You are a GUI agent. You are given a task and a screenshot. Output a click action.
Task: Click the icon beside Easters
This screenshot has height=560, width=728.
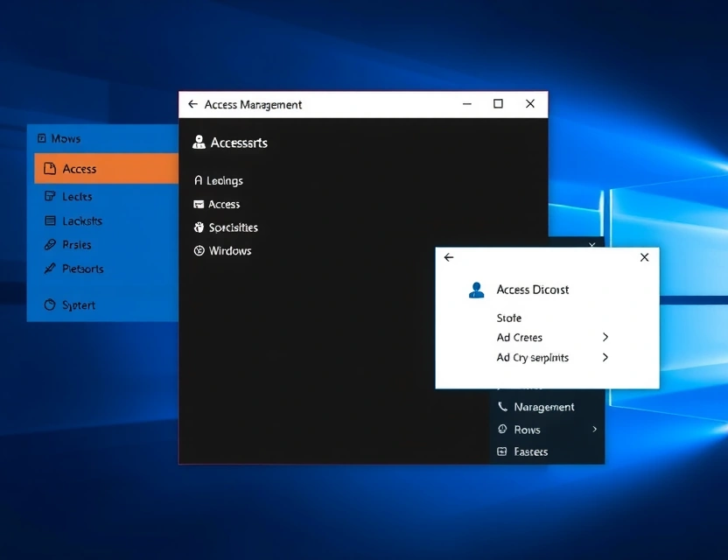point(502,451)
